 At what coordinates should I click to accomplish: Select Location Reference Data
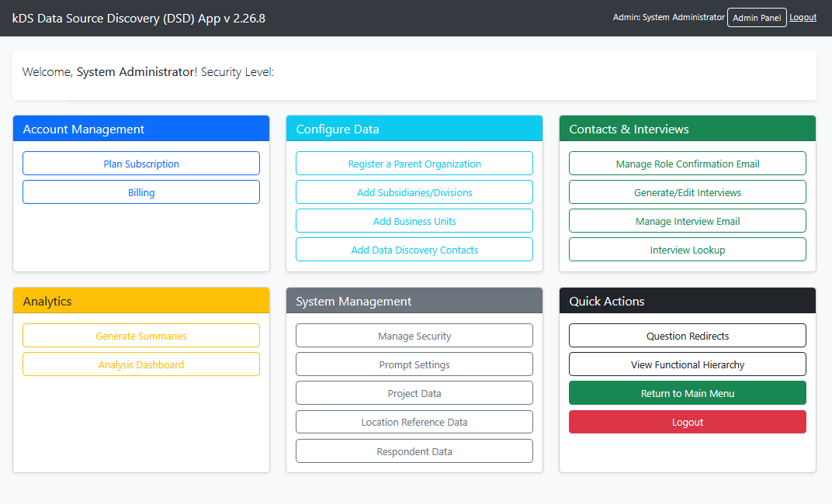414,422
